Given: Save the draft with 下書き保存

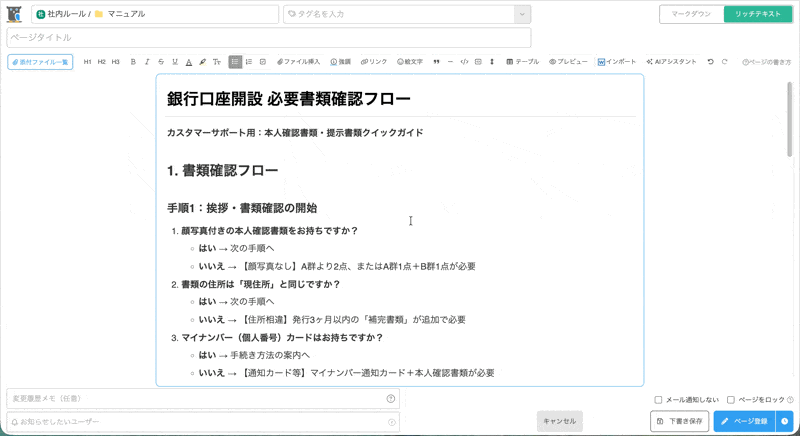Looking at the screenshot, I should coord(679,421).
